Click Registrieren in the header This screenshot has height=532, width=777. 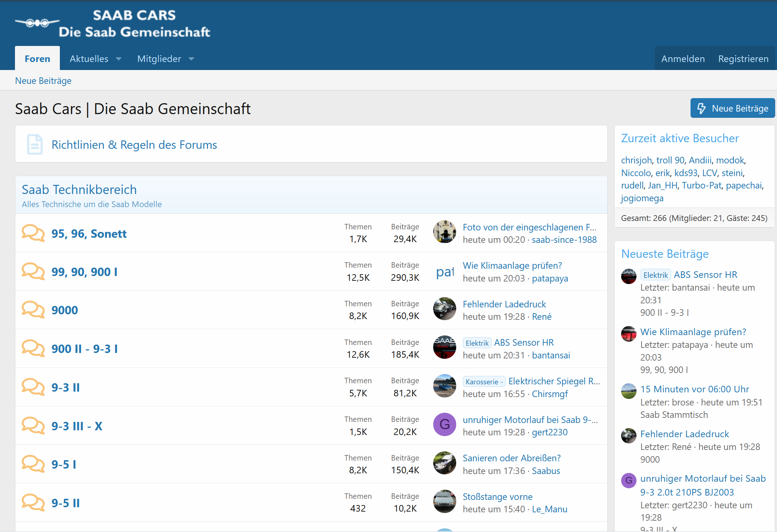[743, 59]
